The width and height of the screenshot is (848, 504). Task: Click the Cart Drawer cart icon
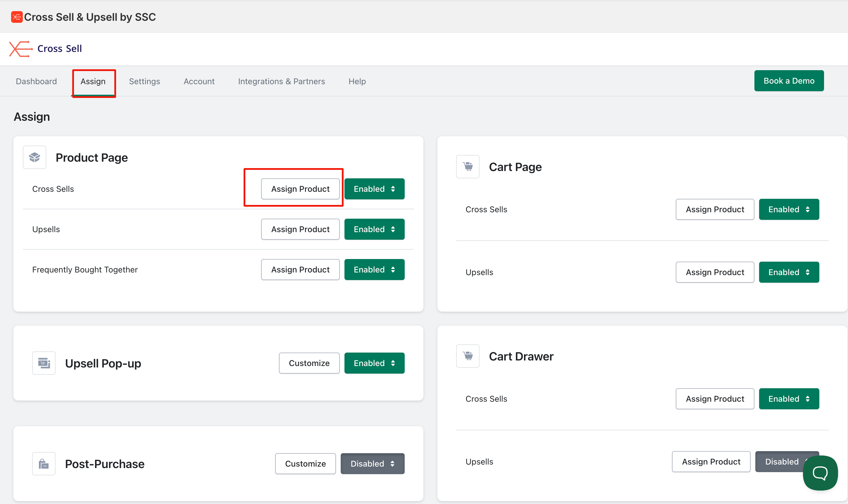[x=468, y=356]
